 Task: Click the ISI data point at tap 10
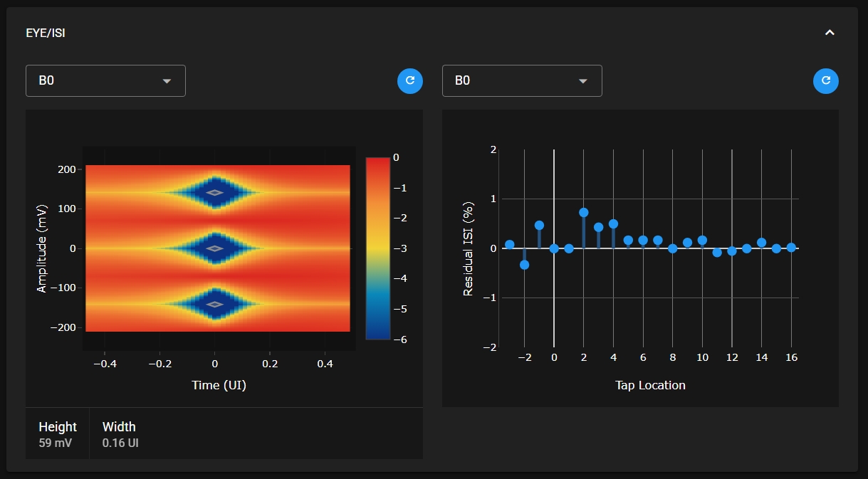(x=702, y=240)
